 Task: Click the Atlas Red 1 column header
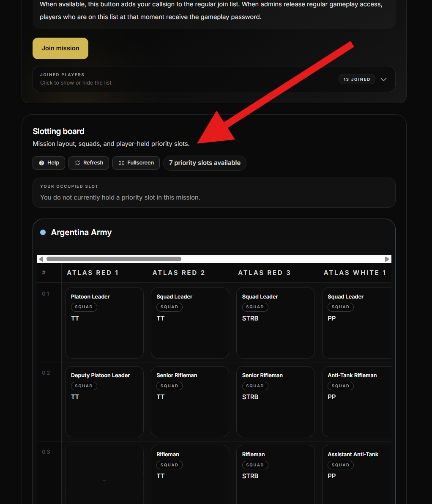[x=93, y=273]
